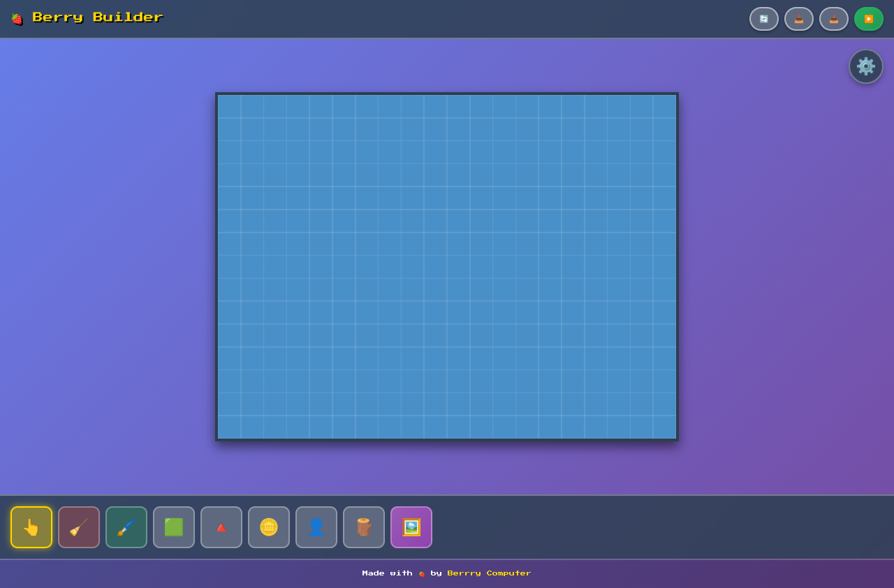
Task: Open the Berrry Computer link
Action: coord(489,573)
